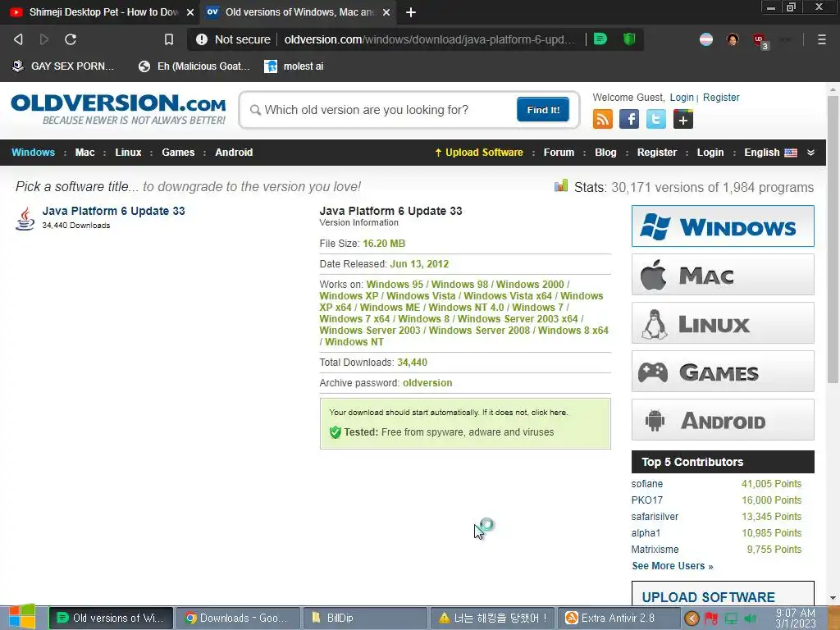This screenshot has width=840, height=630.
Task: Click See More Users link
Action: click(673, 566)
